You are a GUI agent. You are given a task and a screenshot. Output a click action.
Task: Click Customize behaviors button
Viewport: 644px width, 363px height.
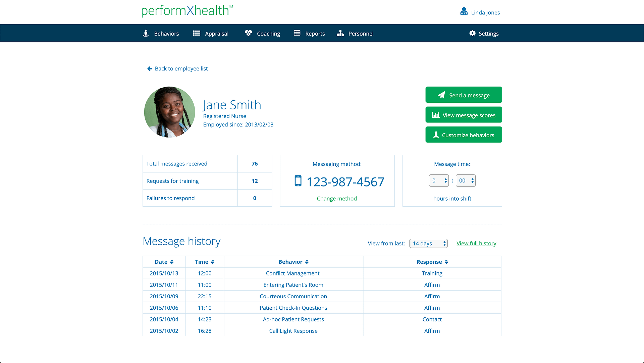(x=464, y=135)
